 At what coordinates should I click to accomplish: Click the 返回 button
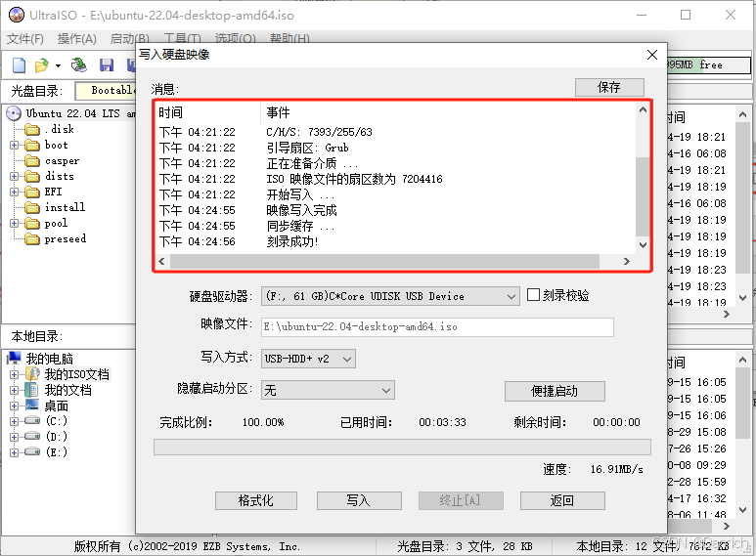coord(562,500)
